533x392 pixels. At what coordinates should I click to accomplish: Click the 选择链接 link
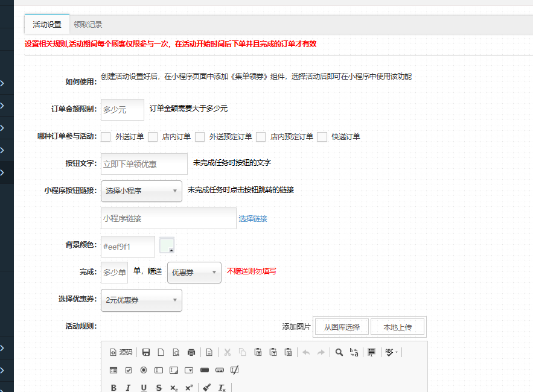[253, 219]
